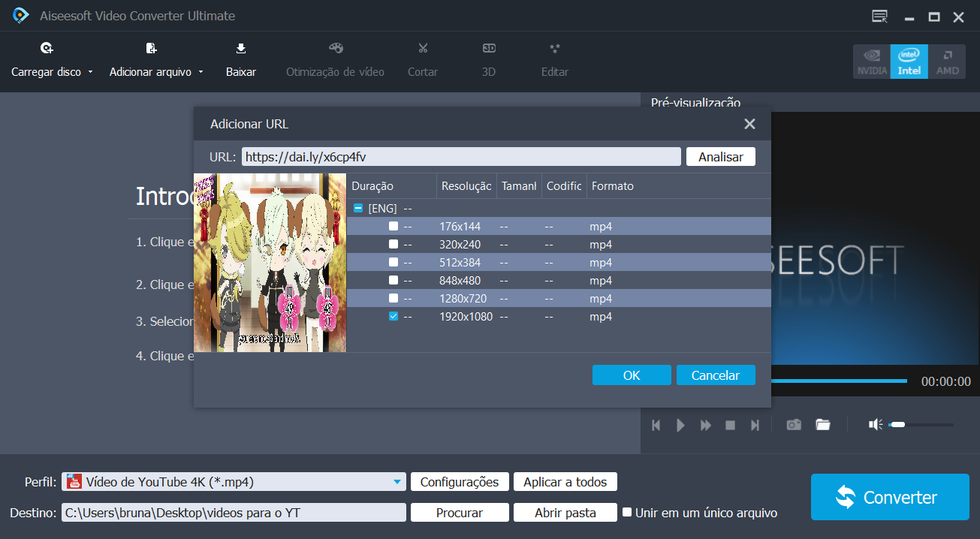Click the Baixar download icon
The width and height of the screenshot is (980, 539).
241,50
